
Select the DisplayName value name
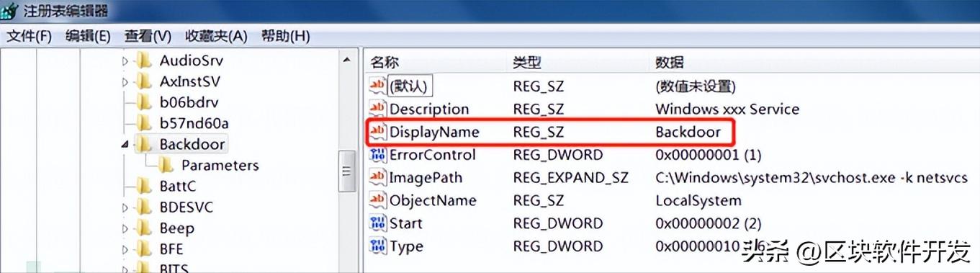[434, 133]
